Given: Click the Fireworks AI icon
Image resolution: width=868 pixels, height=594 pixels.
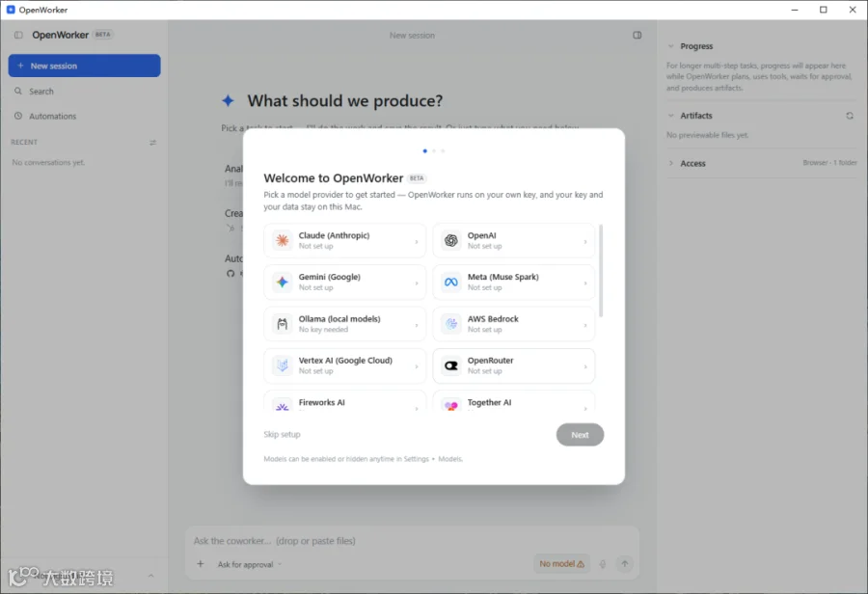Looking at the screenshot, I should [283, 406].
